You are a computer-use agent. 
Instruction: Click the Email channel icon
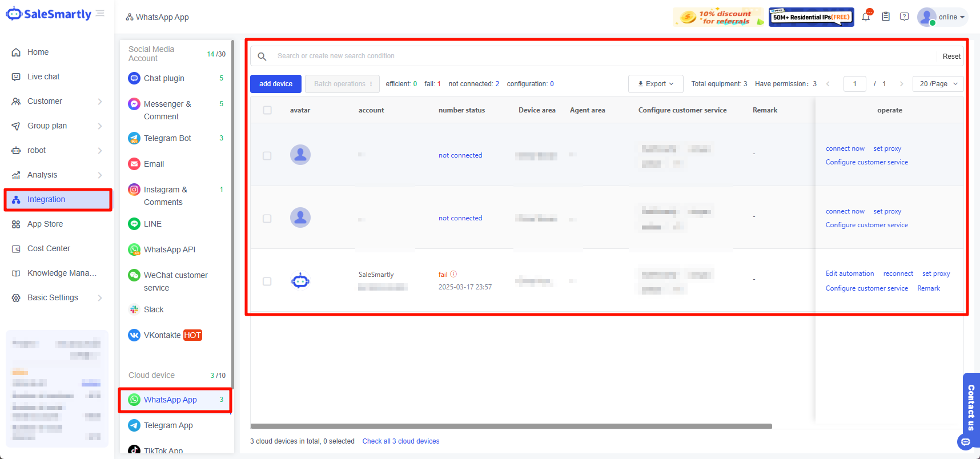pyautogui.click(x=134, y=164)
